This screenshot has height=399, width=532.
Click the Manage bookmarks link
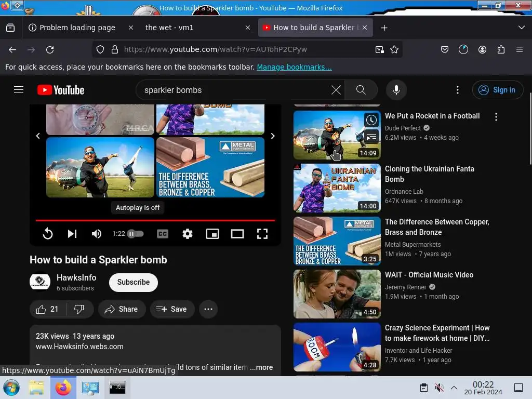[294, 67]
